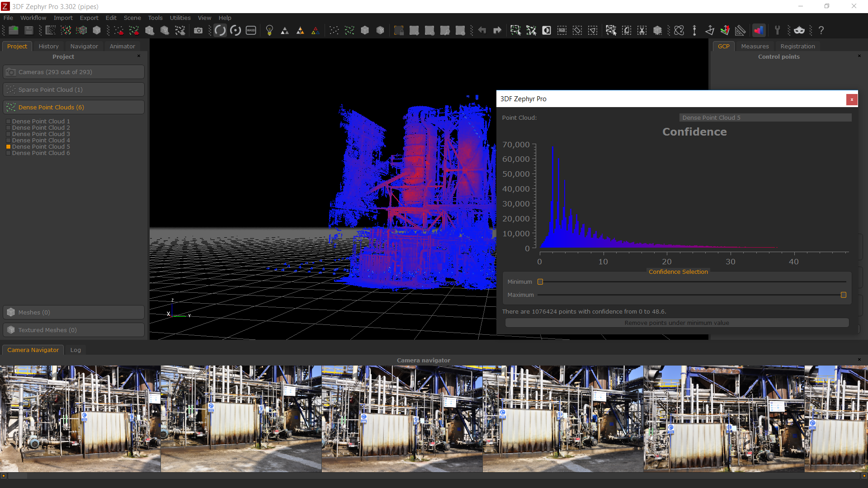Select the orbit navigation mode icon
Screen dimensions: 868x488
(x=220, y=30)
